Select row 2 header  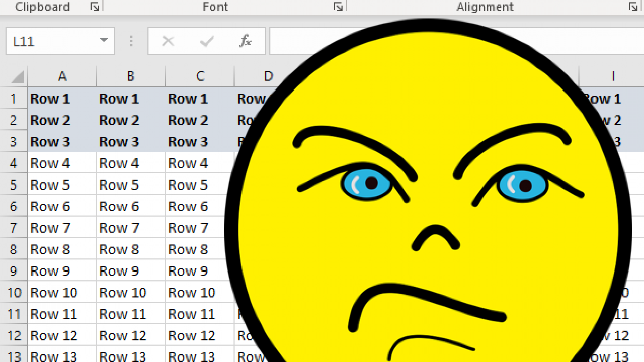(14, 120)
